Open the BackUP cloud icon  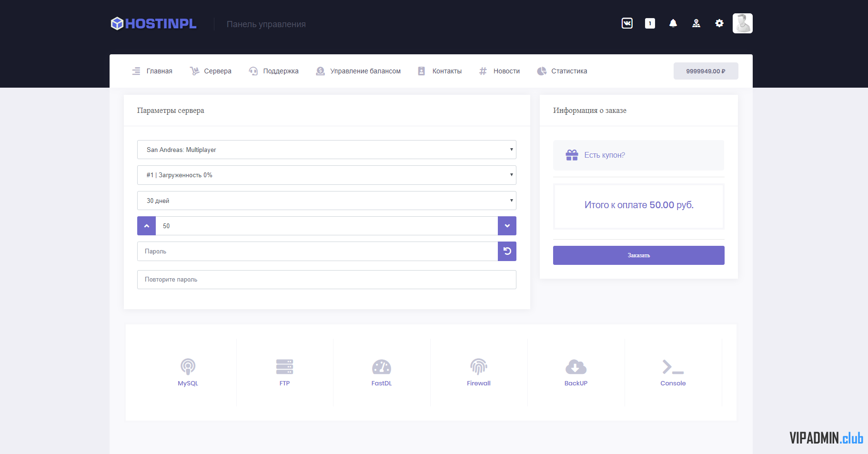(x=575, y=367)
